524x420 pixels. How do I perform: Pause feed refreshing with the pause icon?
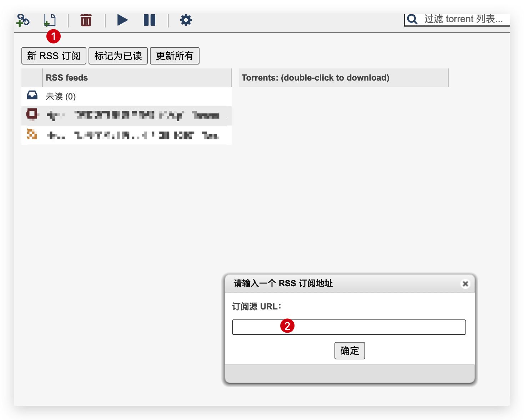pyautogui.click(x=150, y=20)
